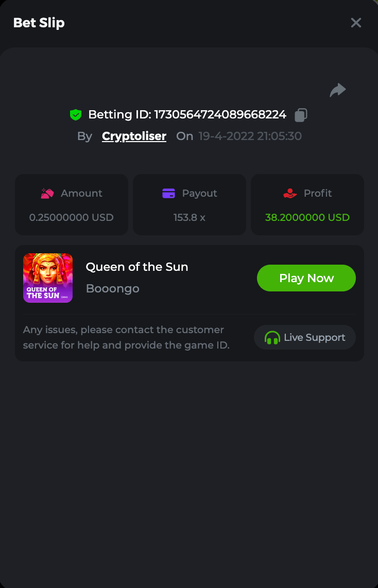Click the Booongo provider name
This screenshot has height=588, width=378.
click(x=113, y=288)
